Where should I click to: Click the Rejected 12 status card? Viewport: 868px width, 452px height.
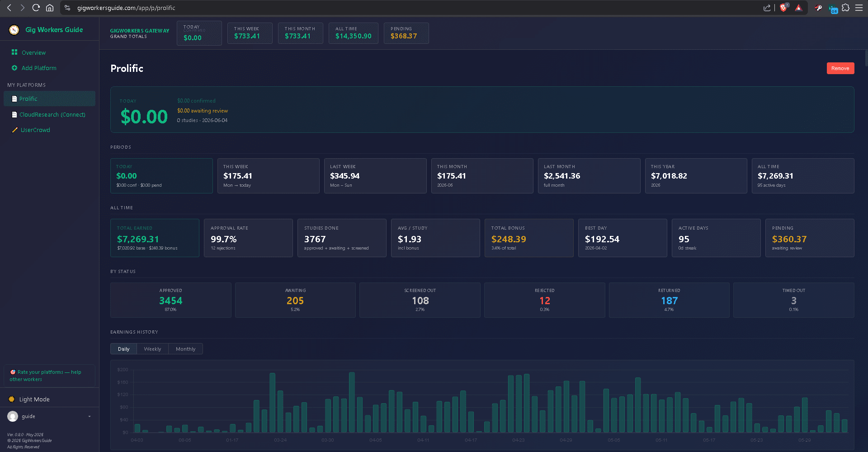545,300
